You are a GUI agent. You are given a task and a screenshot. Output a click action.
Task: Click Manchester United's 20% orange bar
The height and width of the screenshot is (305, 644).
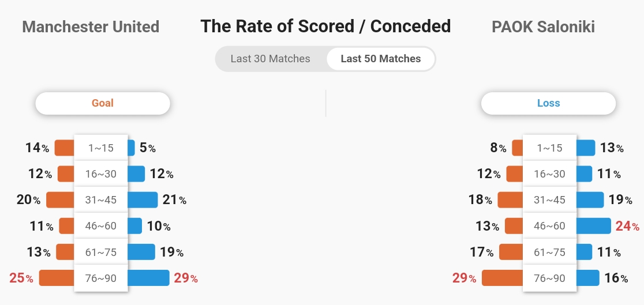coord(61,200)
